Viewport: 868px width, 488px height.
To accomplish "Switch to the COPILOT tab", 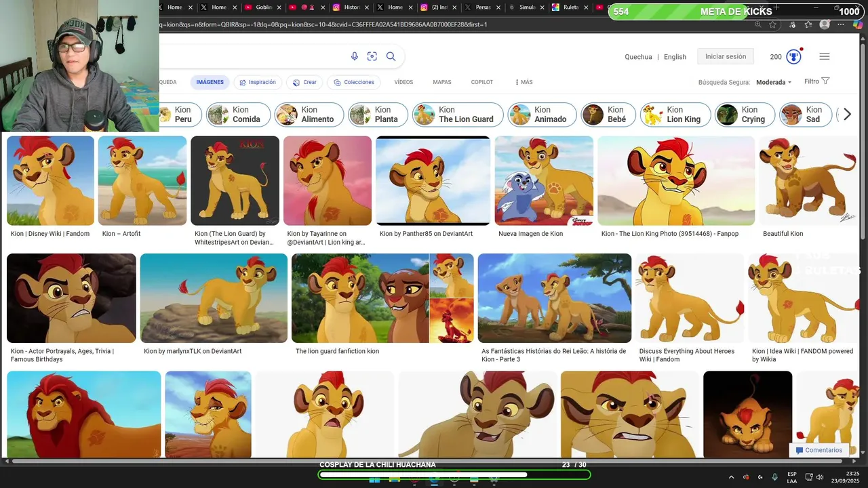I will tap(482, 82).
